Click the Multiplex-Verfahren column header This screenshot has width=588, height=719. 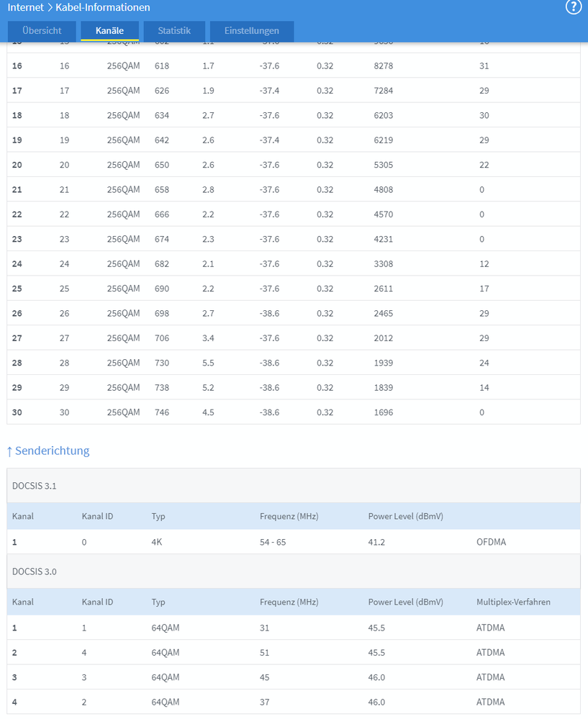pyautogui.click(x=513, y=602)
